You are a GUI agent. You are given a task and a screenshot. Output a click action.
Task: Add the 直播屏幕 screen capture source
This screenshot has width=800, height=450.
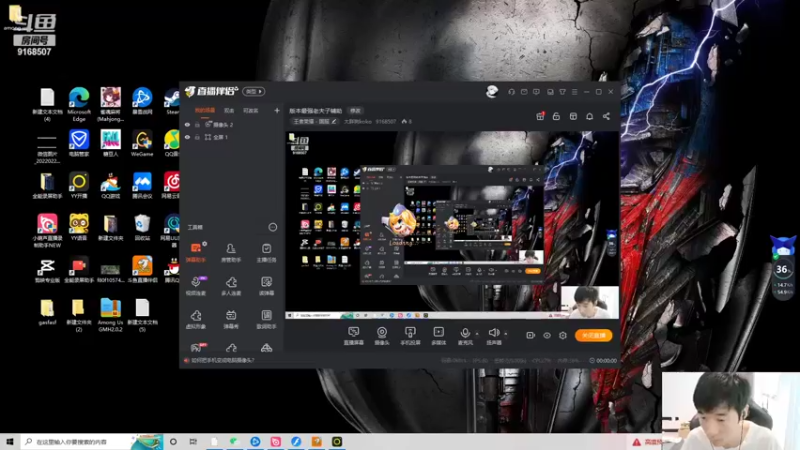(354, 336)
